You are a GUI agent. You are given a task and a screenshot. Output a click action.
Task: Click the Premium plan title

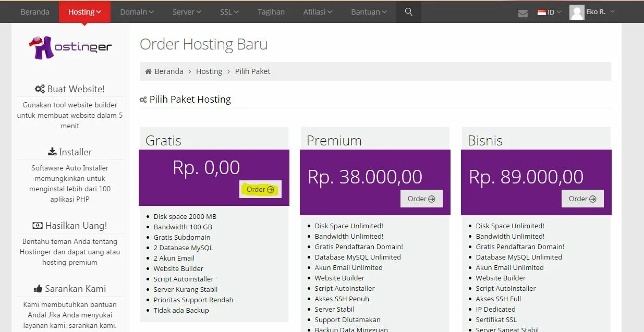334,141
